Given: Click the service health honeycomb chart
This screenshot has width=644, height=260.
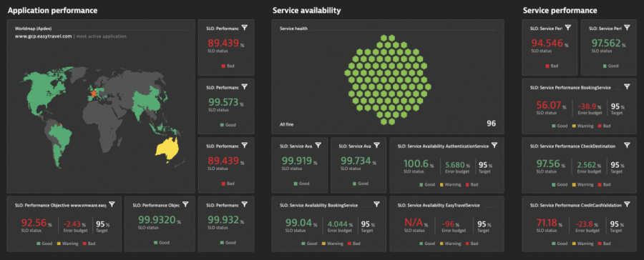Looking at the screenshot, I should coord(388,79).
